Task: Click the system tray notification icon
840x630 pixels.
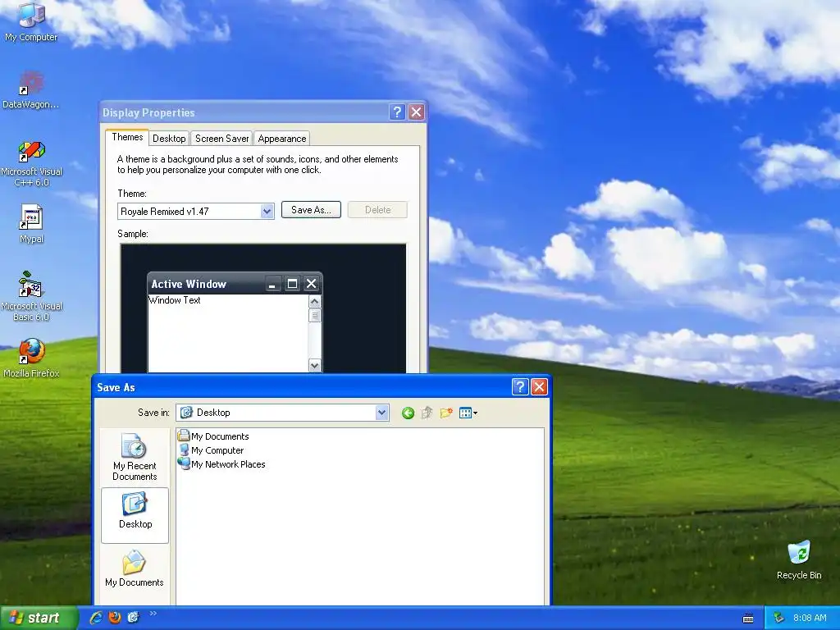Action: [x=779, y=618]
